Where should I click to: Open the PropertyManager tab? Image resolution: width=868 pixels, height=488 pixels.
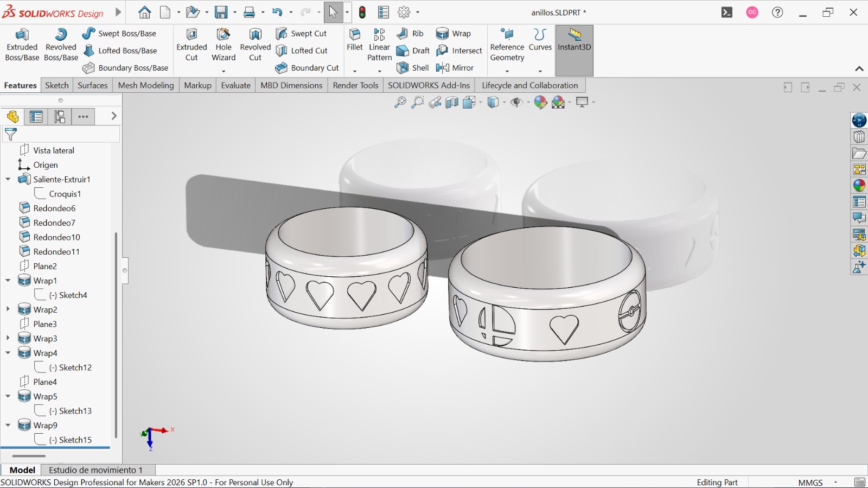pos(36,116)
